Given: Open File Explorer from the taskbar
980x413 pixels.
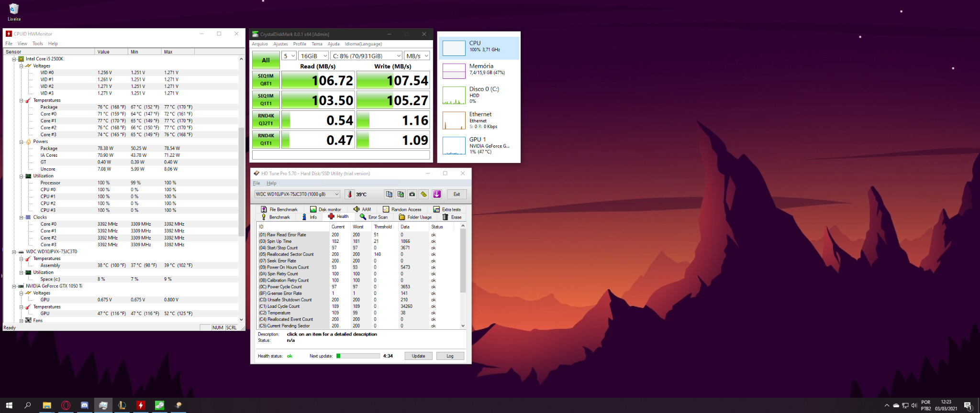Looking at the screenshot, I should (47, 405).
